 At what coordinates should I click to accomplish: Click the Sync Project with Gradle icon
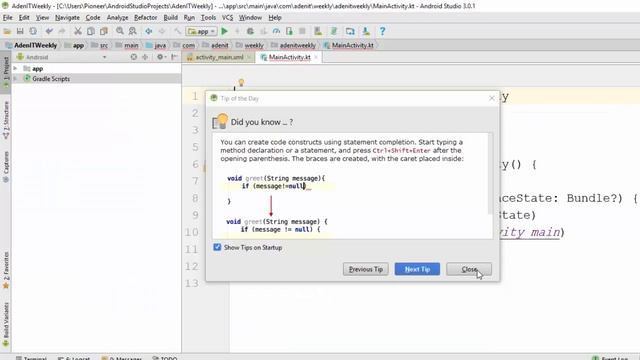coord(334,31)
